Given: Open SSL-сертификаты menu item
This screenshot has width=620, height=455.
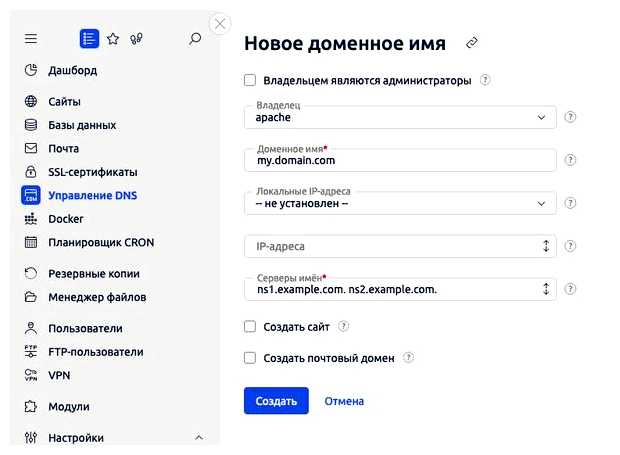Looking at the screenshot, I should coord(93,172).
